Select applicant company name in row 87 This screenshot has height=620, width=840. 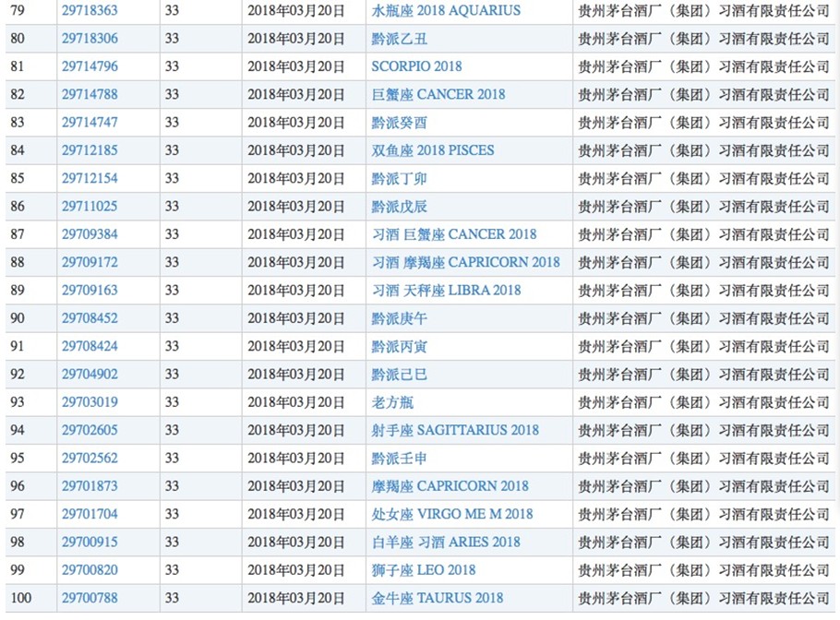[703, 234]
